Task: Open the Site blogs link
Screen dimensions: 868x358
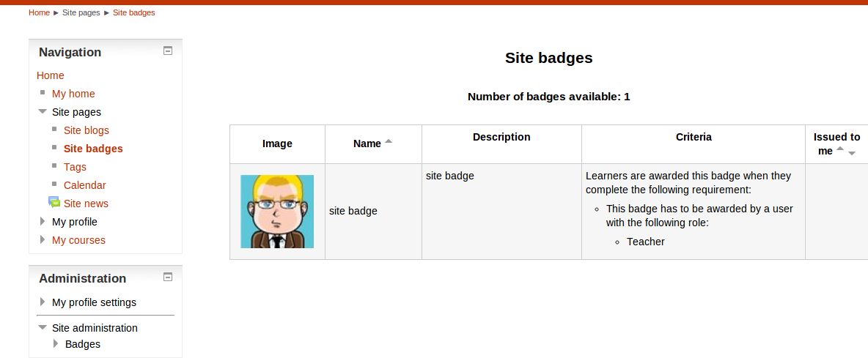Action: tap(87, 130)
